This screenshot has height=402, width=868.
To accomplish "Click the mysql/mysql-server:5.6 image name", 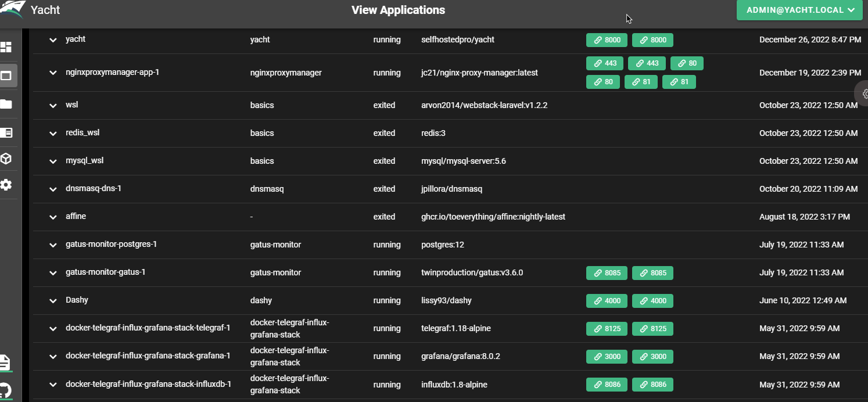I will (x=464, y=161).
